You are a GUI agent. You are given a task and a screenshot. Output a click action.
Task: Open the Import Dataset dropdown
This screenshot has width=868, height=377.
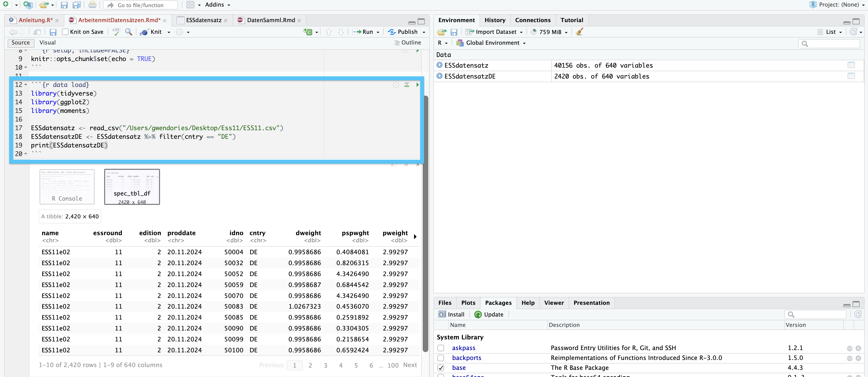[494, 32]
